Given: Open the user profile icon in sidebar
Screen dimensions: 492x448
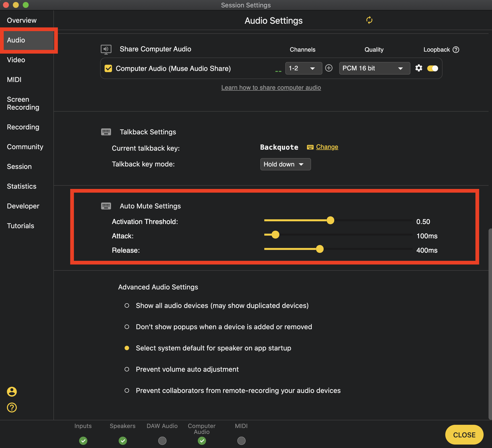Looking at the screenshot, I should 12,391.
